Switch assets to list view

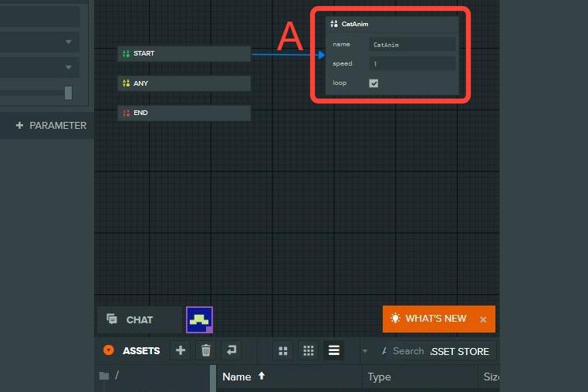click(334, 351)
